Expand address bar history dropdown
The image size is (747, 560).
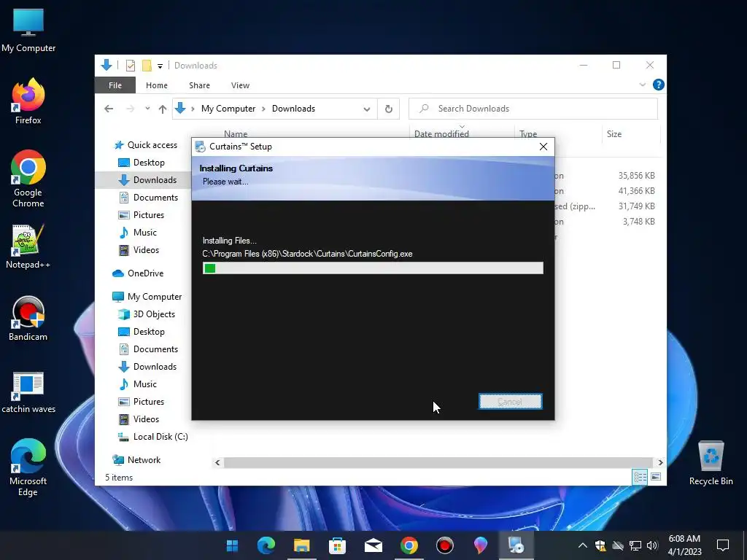coord(366,109)
